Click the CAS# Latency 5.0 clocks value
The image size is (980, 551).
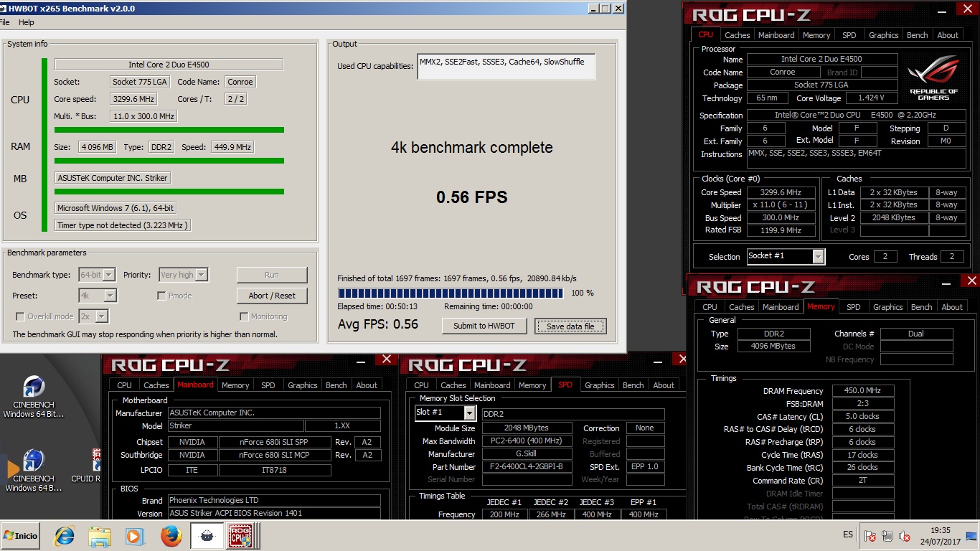click(x=863, y=416)
